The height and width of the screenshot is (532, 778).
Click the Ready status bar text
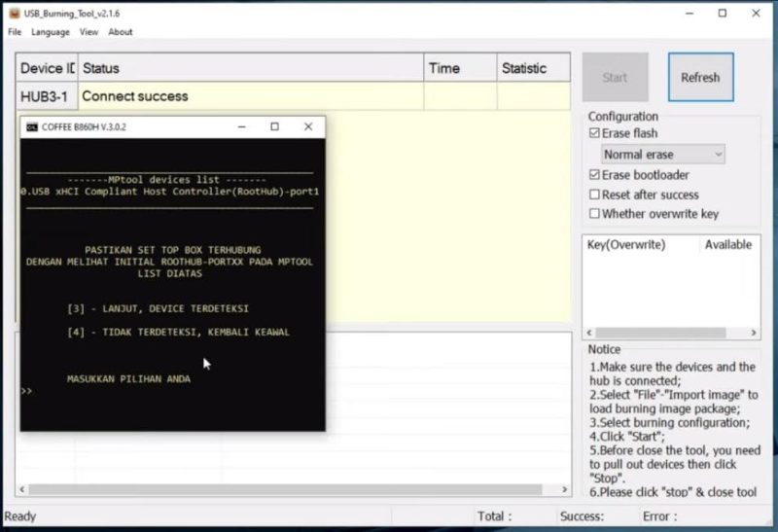(20, 516)
